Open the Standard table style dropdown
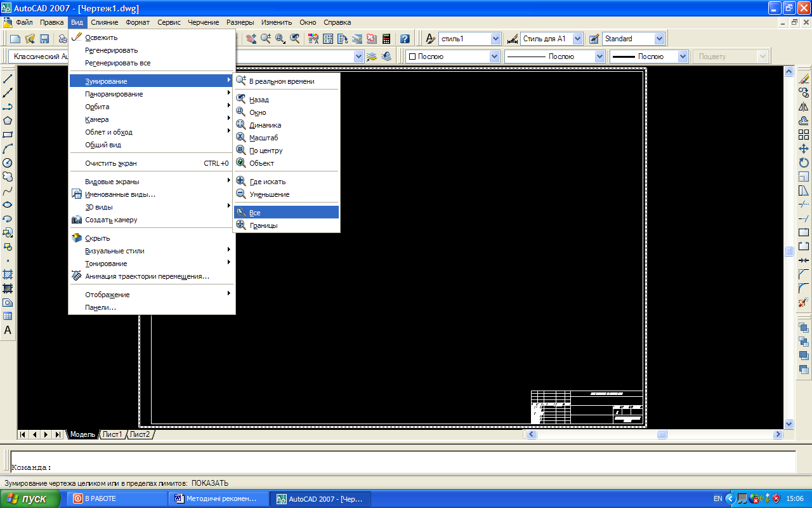Image resolution: width=812 pixels, height=508 pixels. [x=634, y=39]
